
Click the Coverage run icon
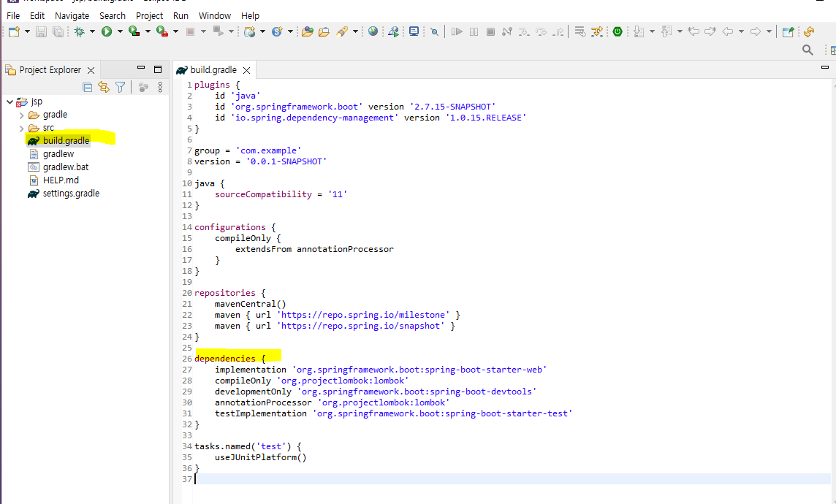134,32
